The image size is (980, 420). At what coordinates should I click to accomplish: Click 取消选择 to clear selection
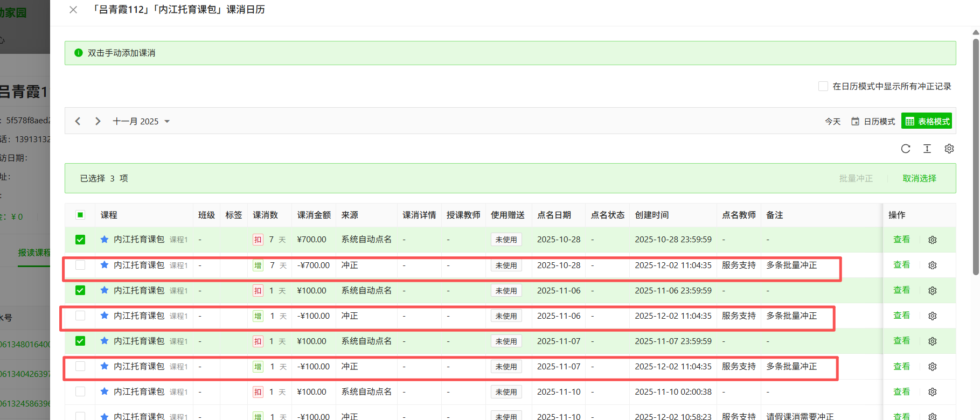point(919,178)
